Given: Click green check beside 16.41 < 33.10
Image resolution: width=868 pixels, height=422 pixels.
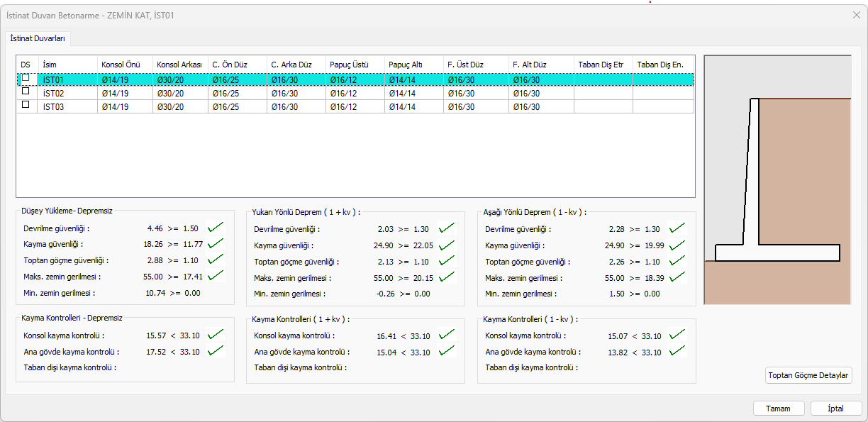Looking at the screenshot, I should (447, 335).
